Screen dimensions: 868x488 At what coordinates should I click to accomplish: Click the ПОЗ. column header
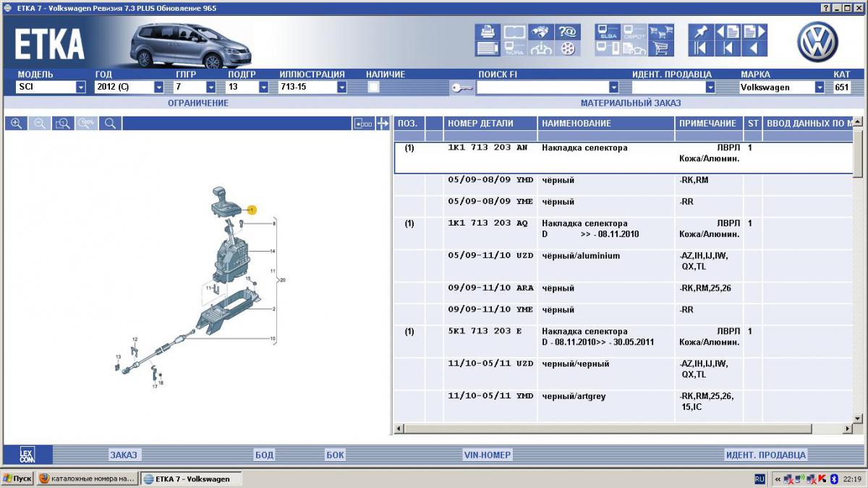[409, 124]
